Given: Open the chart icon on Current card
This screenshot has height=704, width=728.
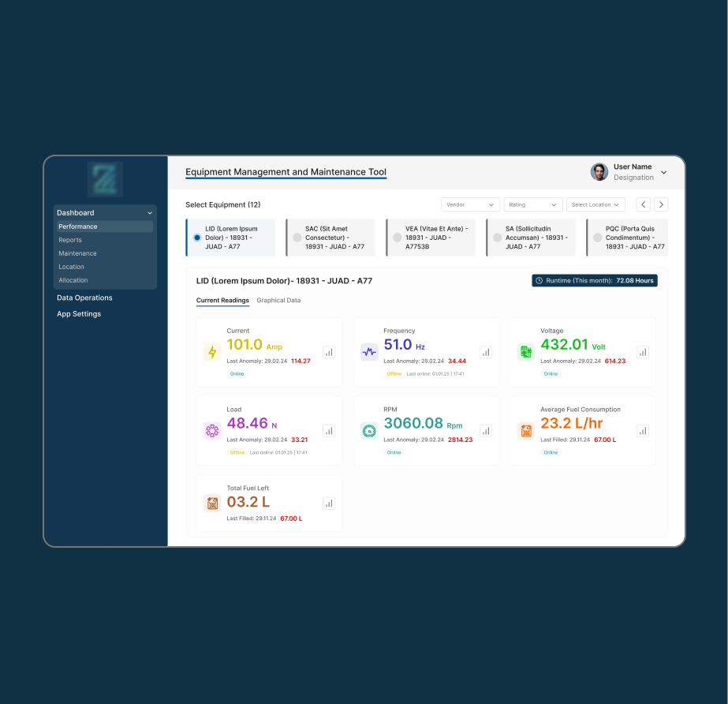Looking at the screenshot, I should pos(329,352).
